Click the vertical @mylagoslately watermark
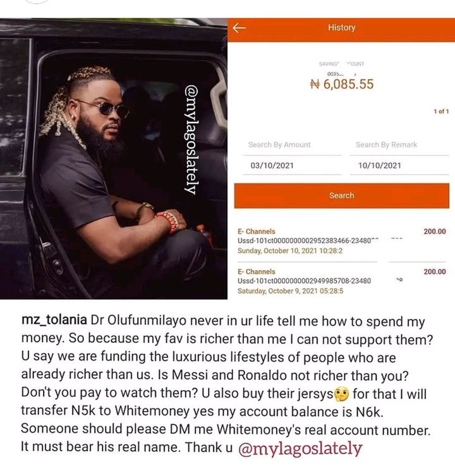The width and height of the screenshot is (455, 476). pos(192,140)
